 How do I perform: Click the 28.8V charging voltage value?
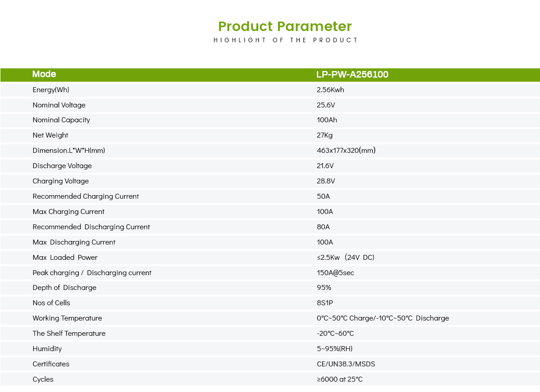pyautogui.click(x=326, y=181)
